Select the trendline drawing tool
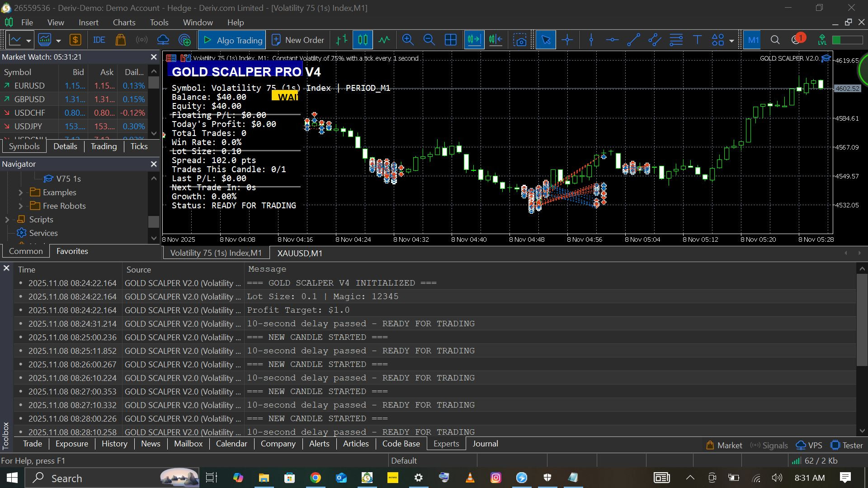The image size is (868, 488). [x=634, y=40]
